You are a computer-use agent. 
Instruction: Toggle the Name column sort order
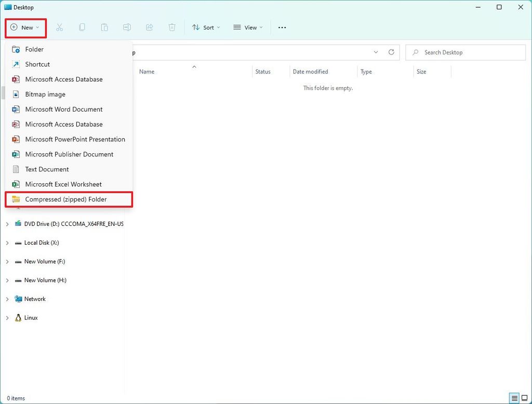coord(147,71)
